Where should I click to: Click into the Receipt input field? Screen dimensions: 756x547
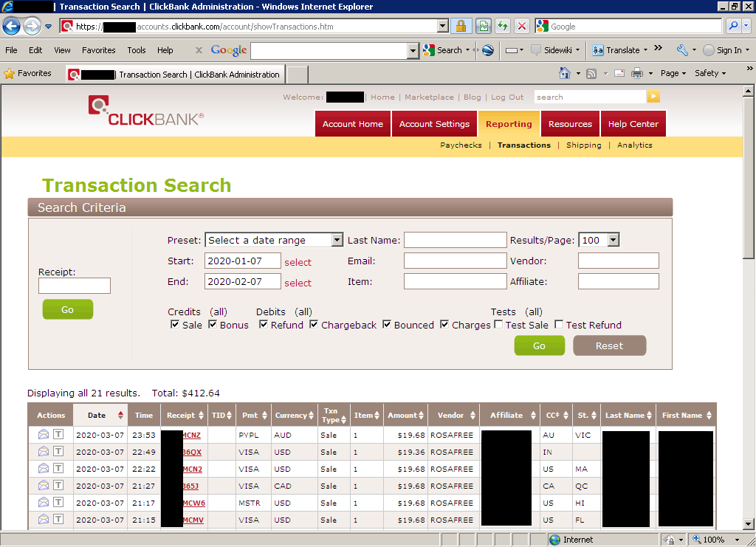75,286
